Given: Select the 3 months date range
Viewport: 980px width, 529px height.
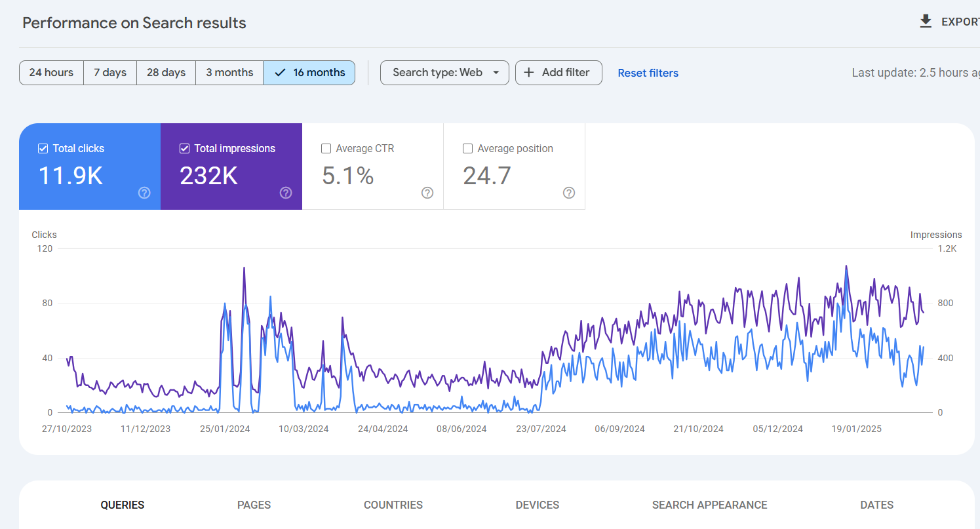Looking at the screenshot, I should 229,73.
